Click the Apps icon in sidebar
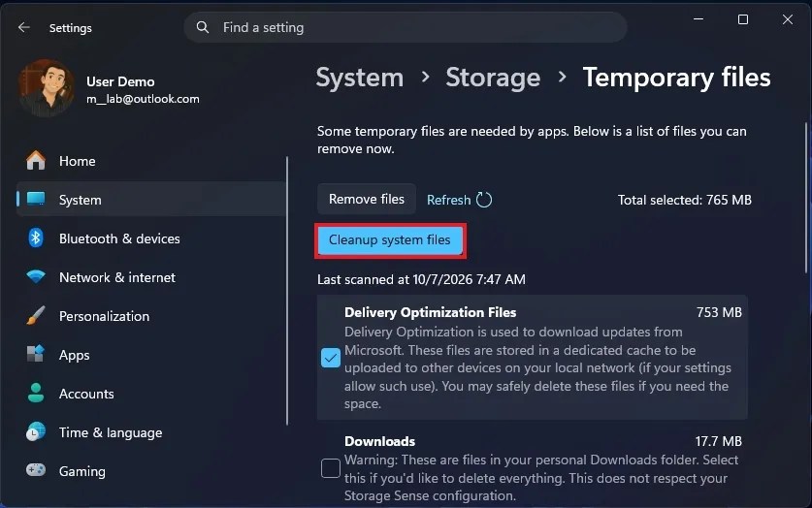 [36, 355]
